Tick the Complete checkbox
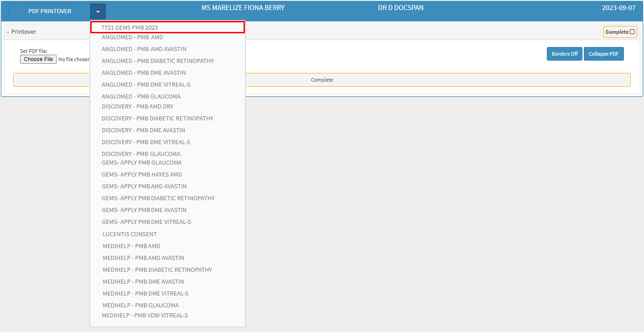 click(632, 32)
